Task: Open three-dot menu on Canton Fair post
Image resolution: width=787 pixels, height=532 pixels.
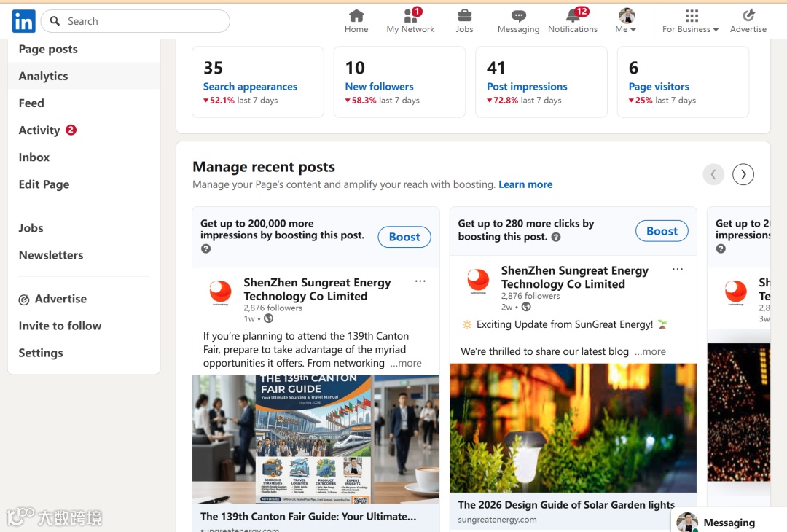Action: tap(420, 281)
